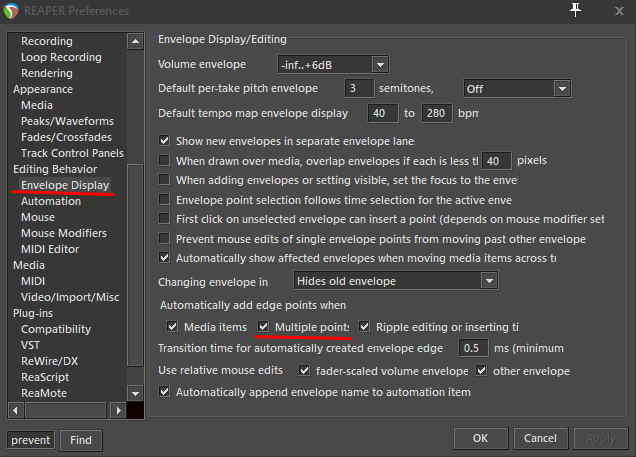Screen dimensions: 636x457
Task: Click the tempo map minimum field 40
Action: tap(382, 113)
